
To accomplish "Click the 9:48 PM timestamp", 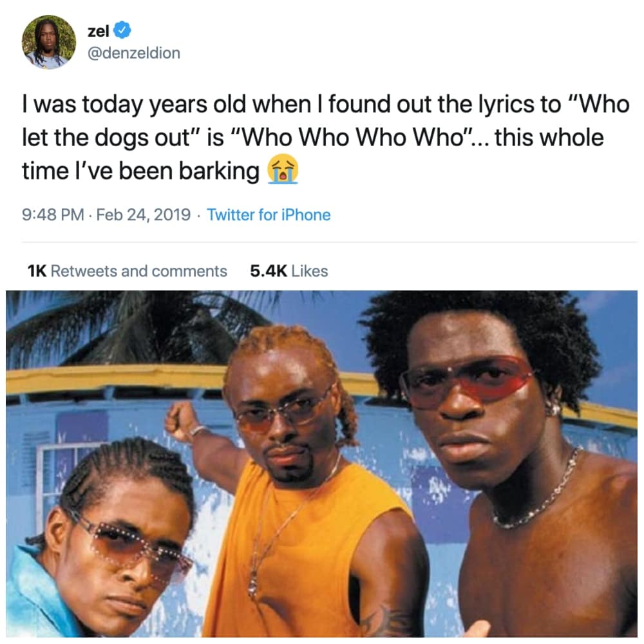I will (53, 215).
